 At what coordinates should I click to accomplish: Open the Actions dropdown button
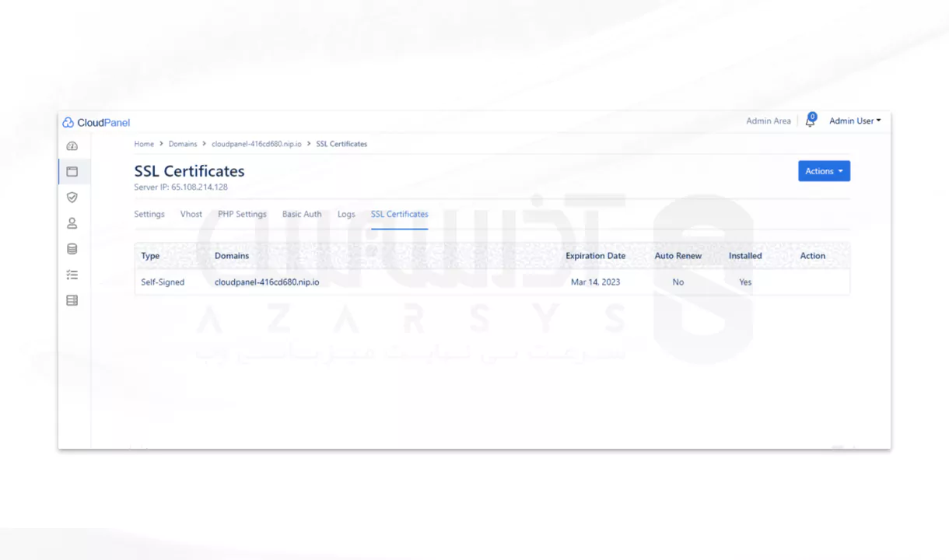pyautogui.click(x=824, y=171)
